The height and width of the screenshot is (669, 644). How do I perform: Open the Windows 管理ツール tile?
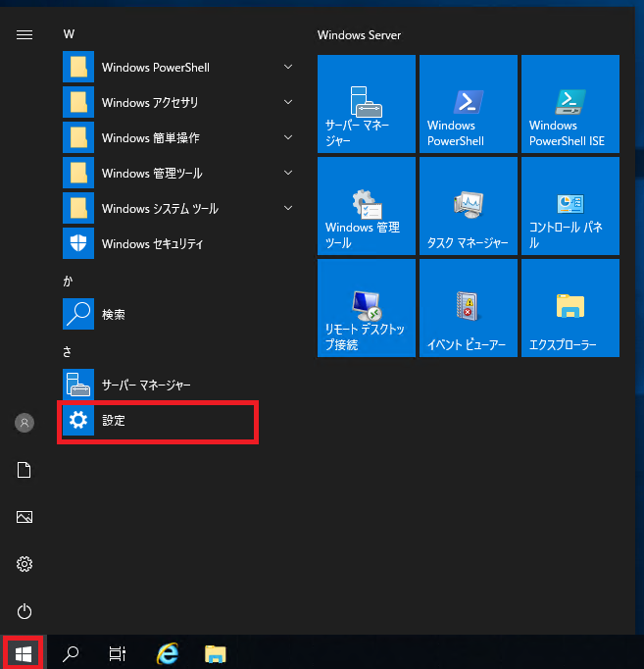[x=367, y=206]
